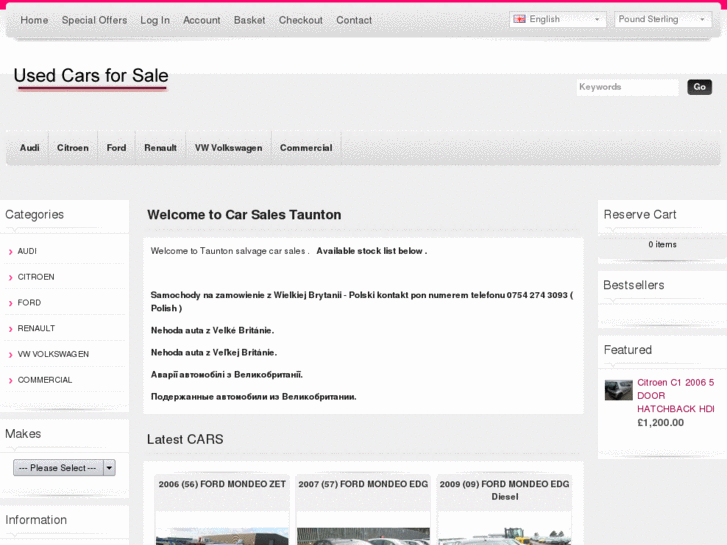Click the arrow icon beside AUDI category

point(10,252)
